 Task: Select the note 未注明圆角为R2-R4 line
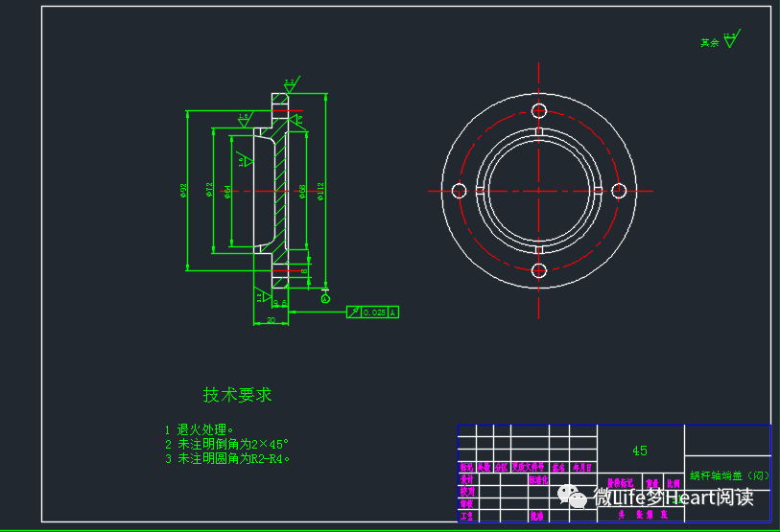point(227,458)
